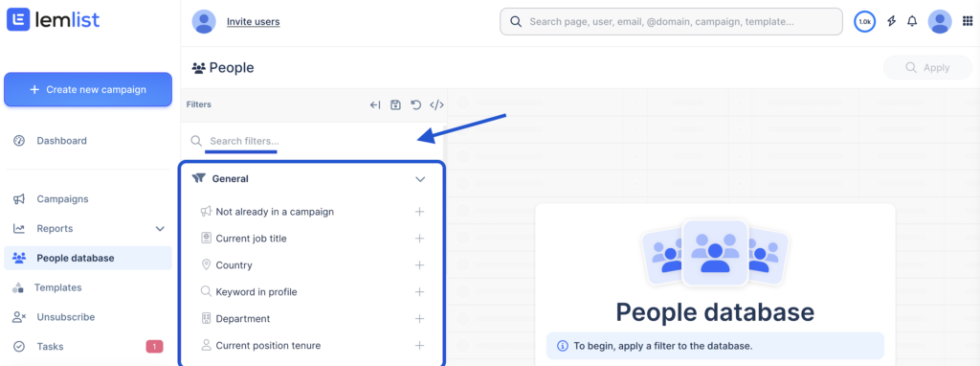Add the Current job title filter
This screenshot has width=980, height=366.
[419, 239]
